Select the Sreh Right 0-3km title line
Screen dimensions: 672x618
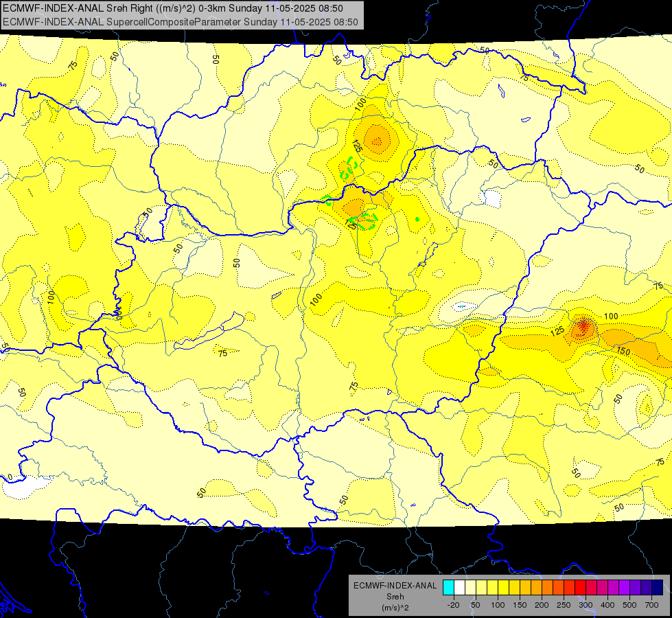173,8
